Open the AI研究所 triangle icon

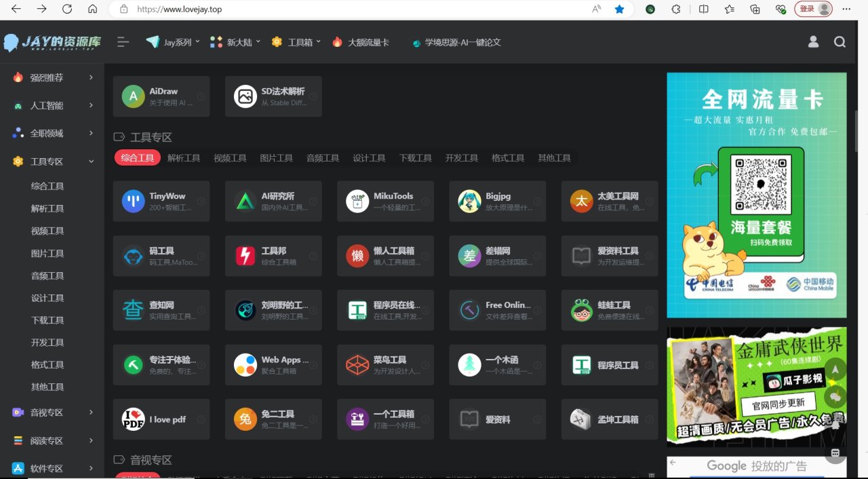pos(245,201)
